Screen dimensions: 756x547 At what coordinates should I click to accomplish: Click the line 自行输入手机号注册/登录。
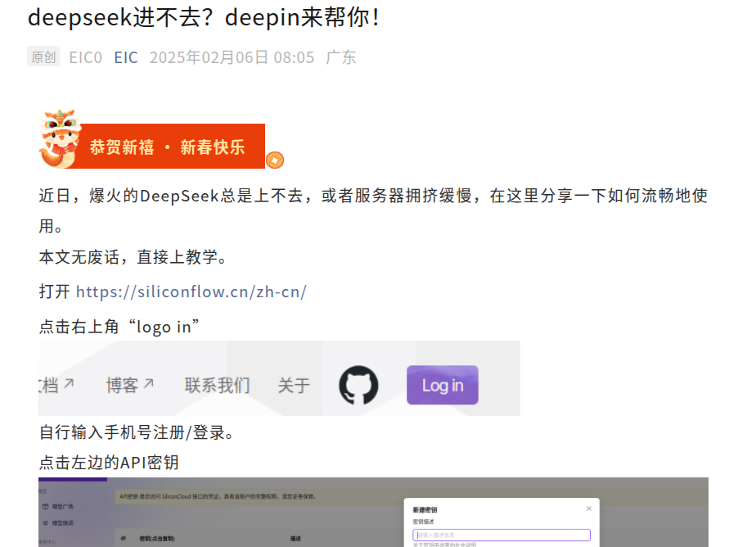click(x=137, y=432)
